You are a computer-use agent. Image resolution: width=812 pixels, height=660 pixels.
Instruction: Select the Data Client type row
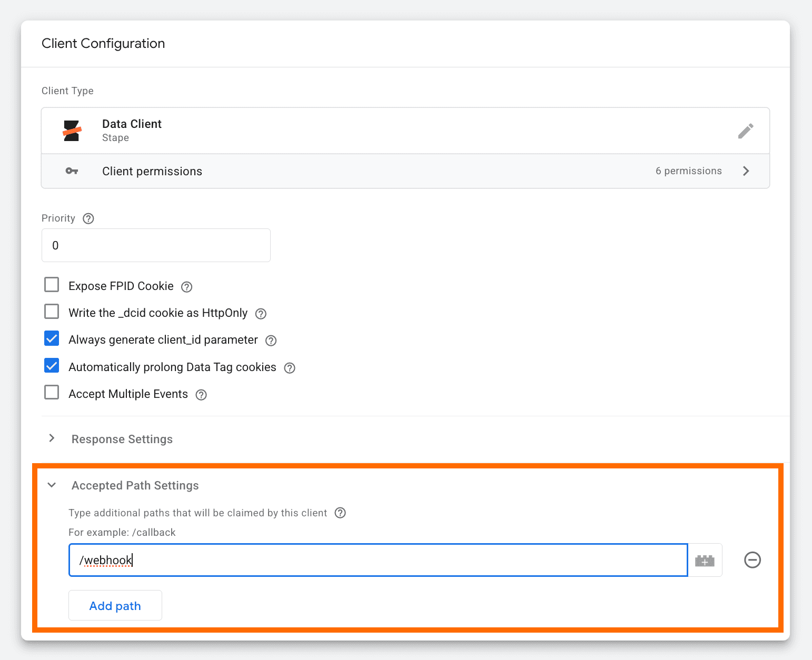[369, 131]
